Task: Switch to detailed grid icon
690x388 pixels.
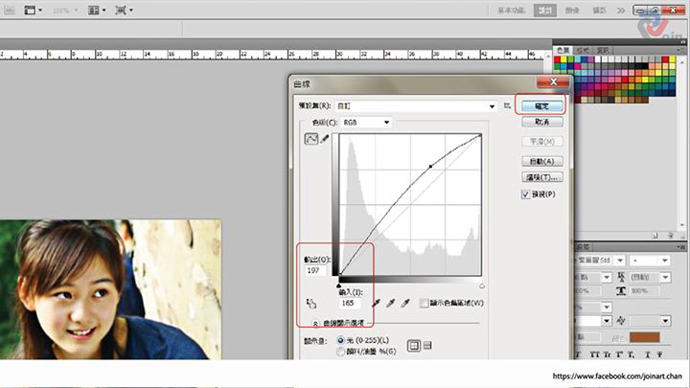Action: tap(427, 346)
